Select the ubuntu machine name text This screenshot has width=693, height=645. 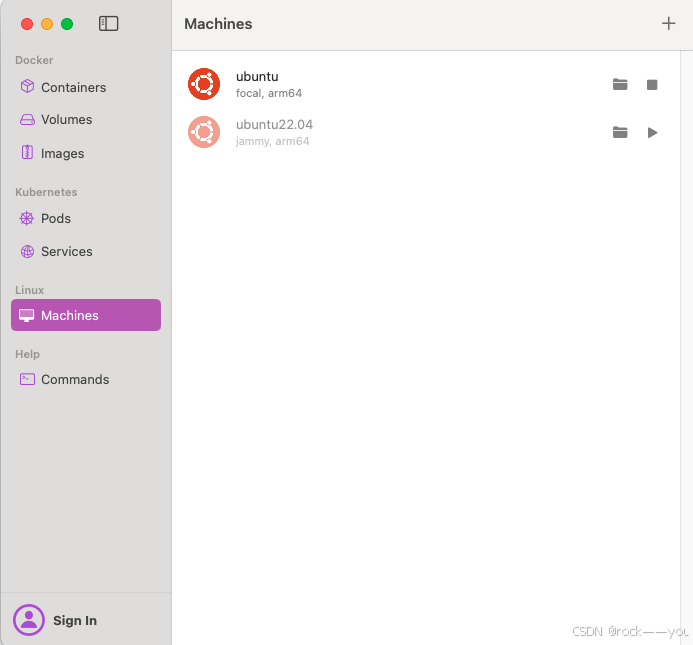[x=257, y=76]
